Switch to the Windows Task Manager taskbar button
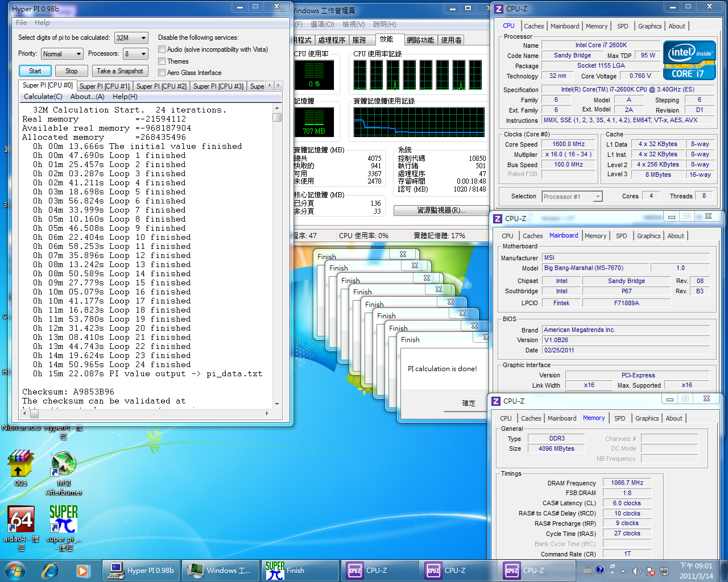The width and height of the screenshot is (728, 582). pyautogui.click(x=221, y=570)
